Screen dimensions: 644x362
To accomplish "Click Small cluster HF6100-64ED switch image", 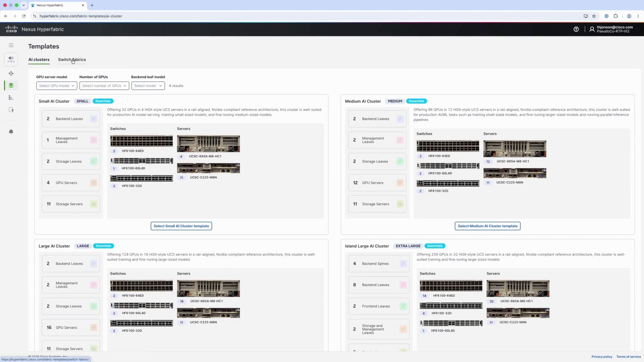I will [x=142, y=141].
